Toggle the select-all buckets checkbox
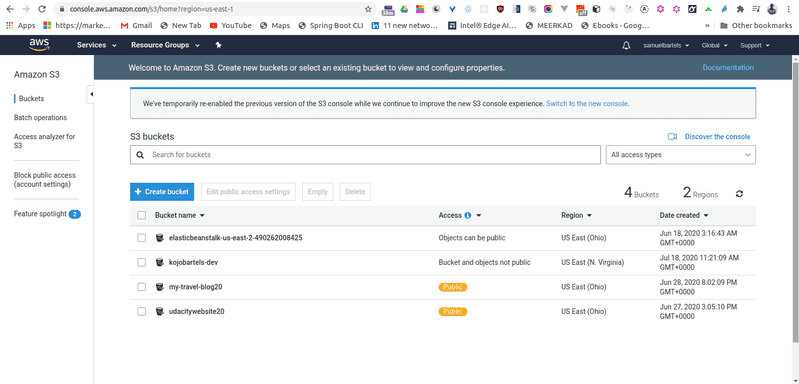 (142, 215)
